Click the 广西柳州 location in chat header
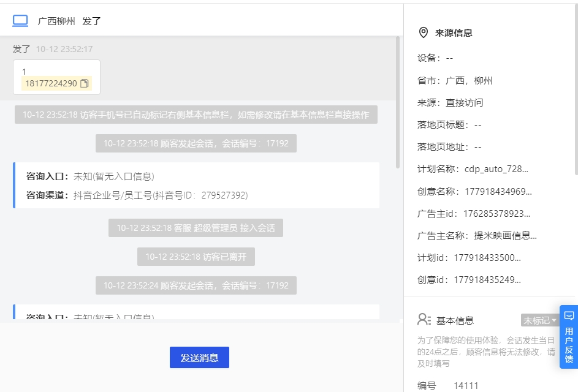The image size is (578, 392). (x=56, y=21)
